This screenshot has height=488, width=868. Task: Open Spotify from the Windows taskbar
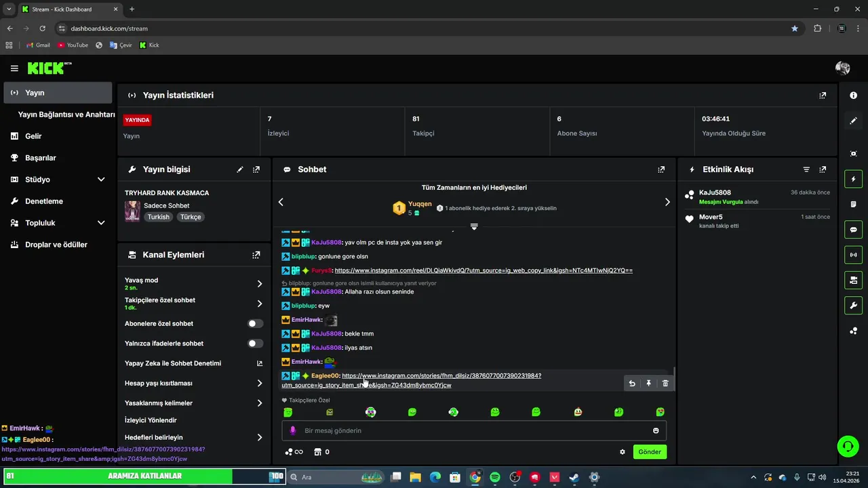pyautogui.click(x=495, y=477)
